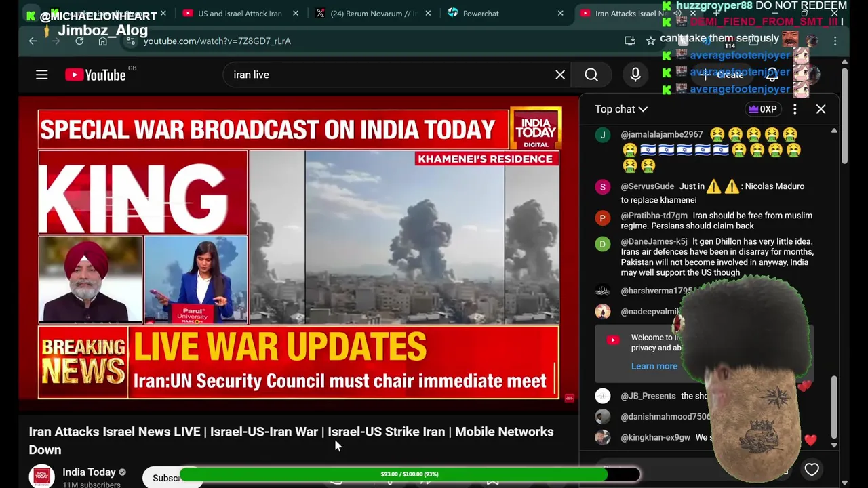Follow the Learn more link in chat
868x488 pixels.
654,366
